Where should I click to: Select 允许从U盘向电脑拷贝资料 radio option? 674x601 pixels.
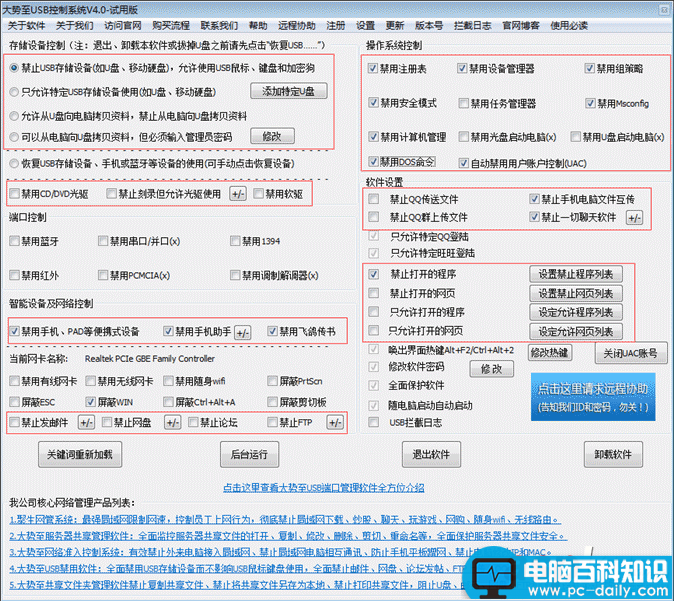click(14, 116)
